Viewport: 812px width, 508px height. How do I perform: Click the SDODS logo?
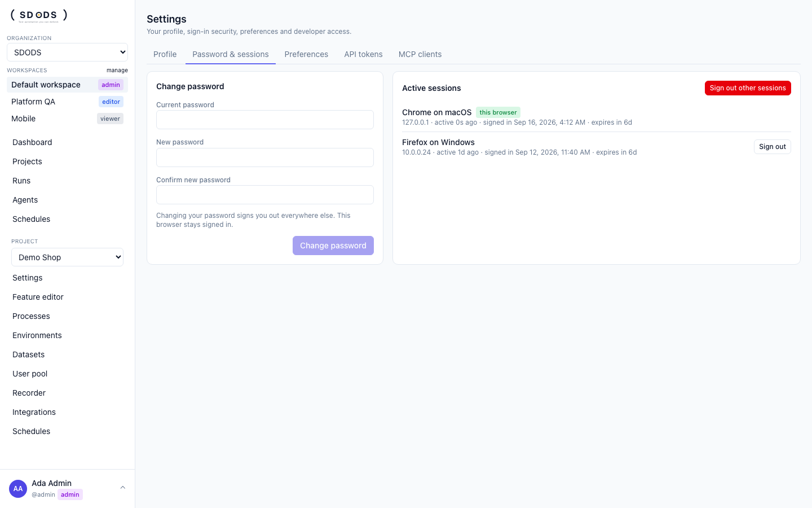[39, 15]
